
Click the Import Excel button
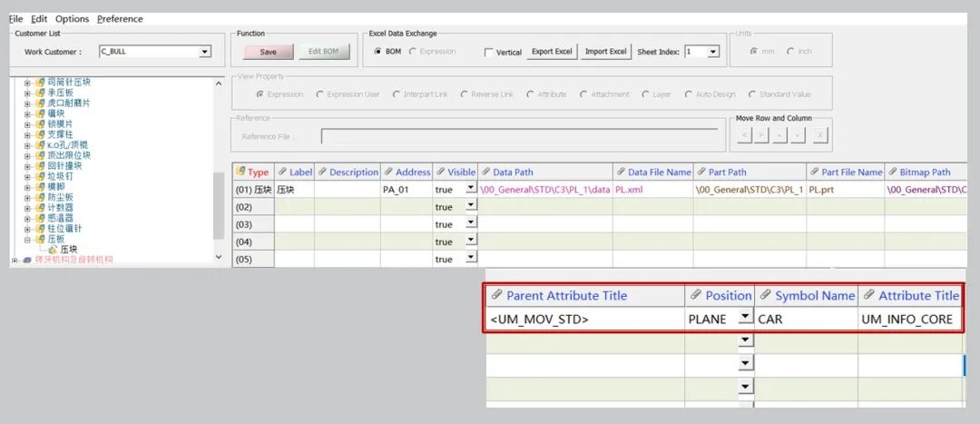605,51
